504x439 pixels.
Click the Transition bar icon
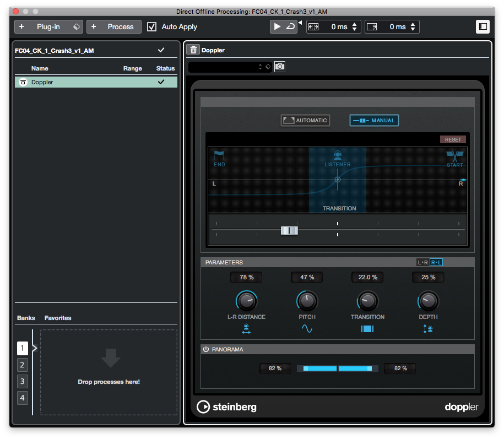[x=367, y=328]
